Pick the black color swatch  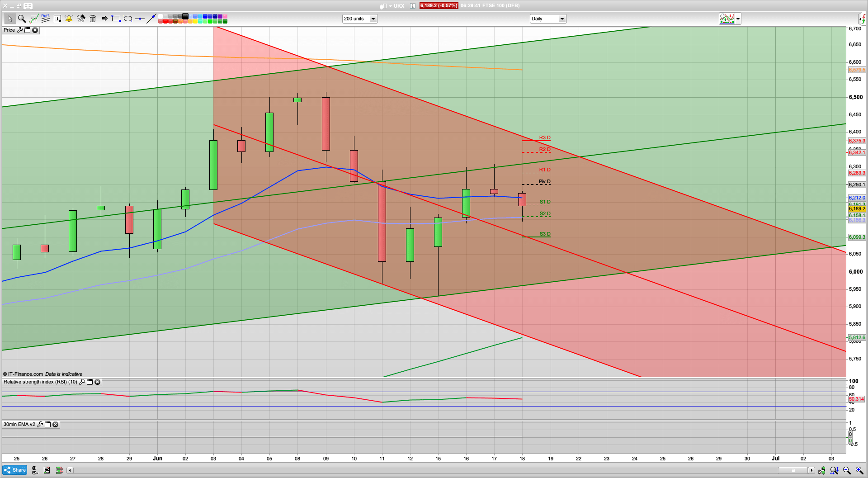(x=185, y=16)
